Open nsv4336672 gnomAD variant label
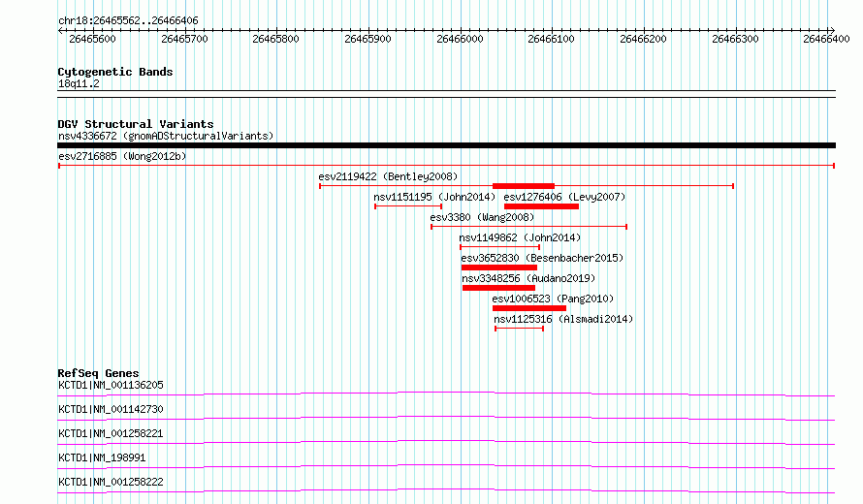 pos(166,136)
